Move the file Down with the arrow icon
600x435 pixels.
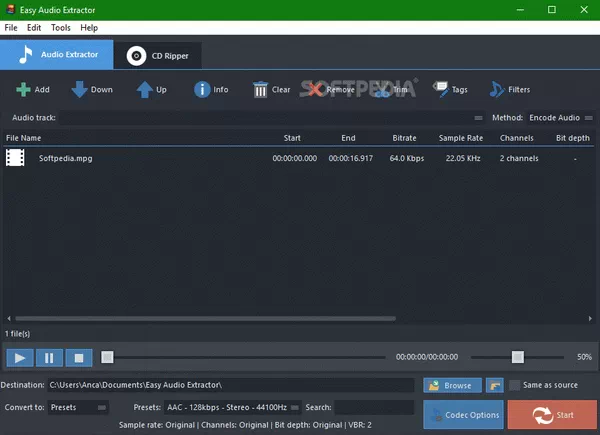(x=79, y=89)
